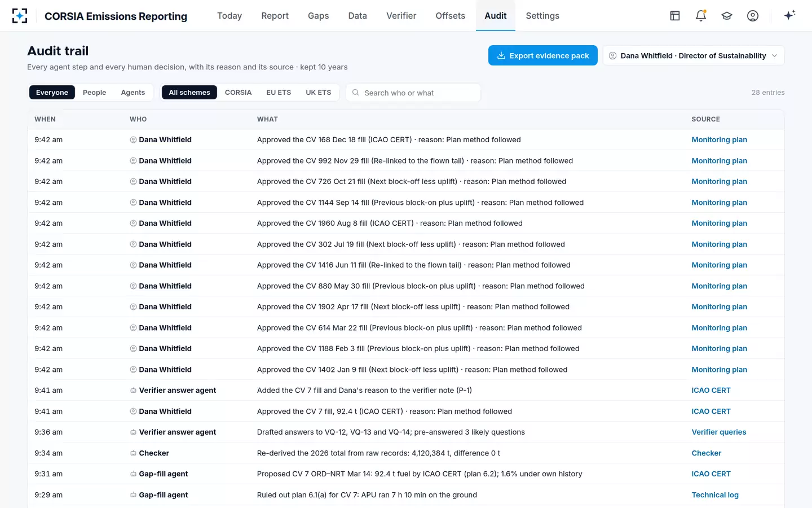
Task: Open the Settings tab
Action: 542,16
